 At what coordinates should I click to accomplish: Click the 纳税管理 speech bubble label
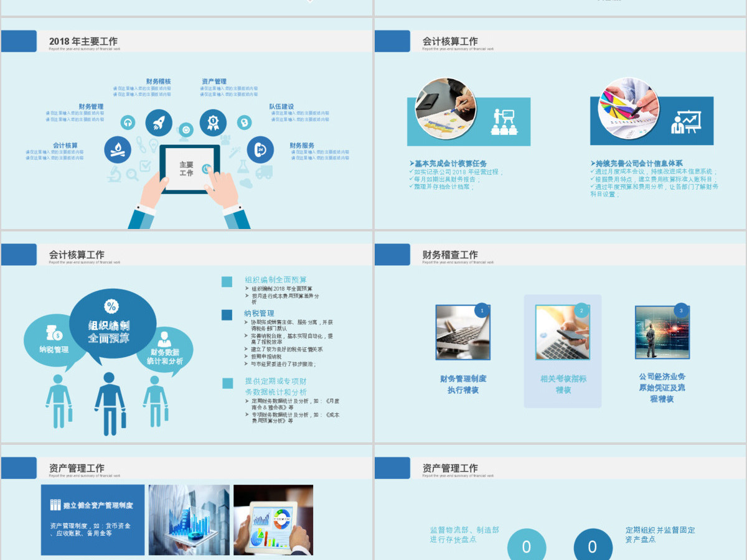pos(54,350)
